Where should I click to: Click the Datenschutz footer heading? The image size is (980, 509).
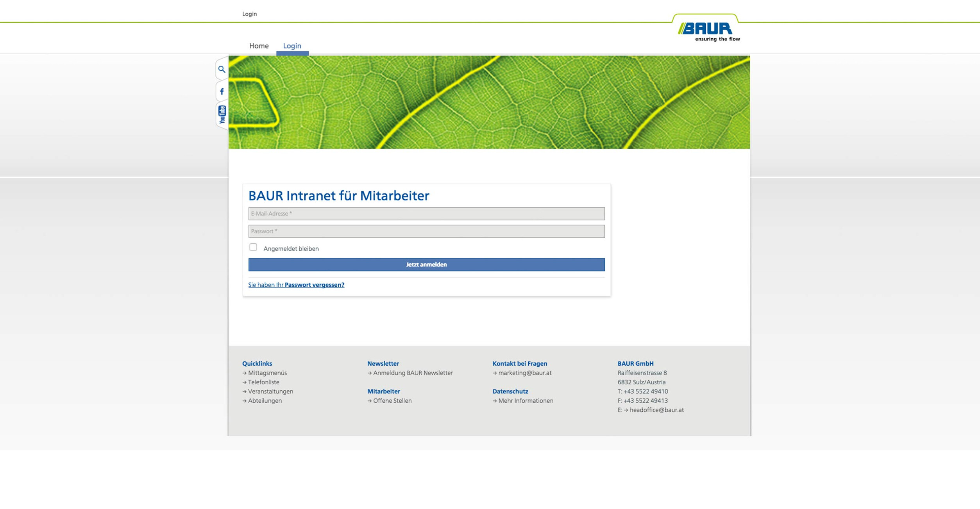(510, 391)
